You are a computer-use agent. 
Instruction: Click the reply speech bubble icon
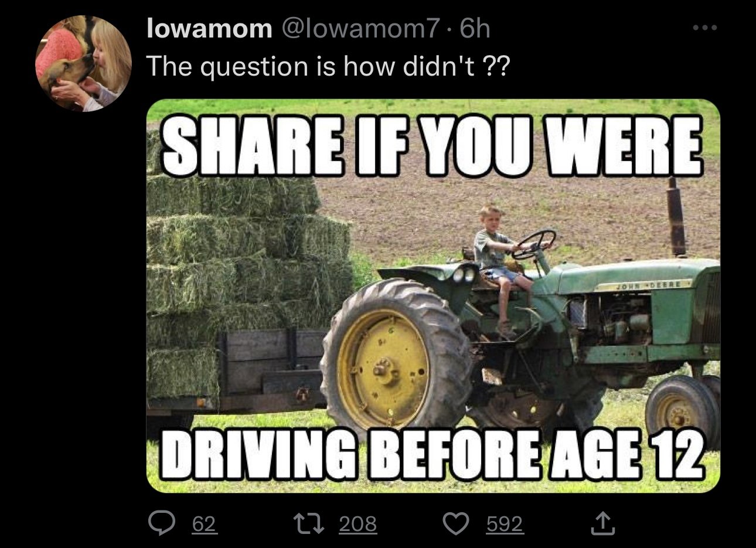click(x=159, y=523)
